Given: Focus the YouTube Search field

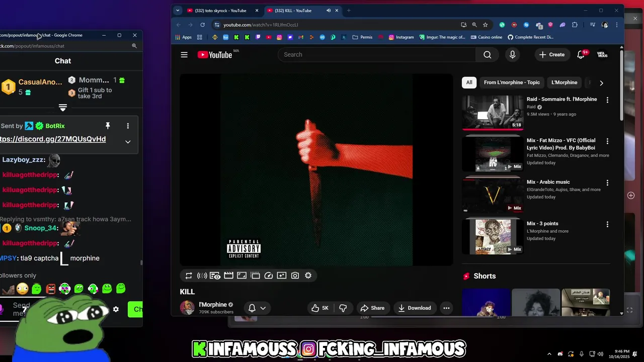Looking at the screenshot, I should [377, 55].
